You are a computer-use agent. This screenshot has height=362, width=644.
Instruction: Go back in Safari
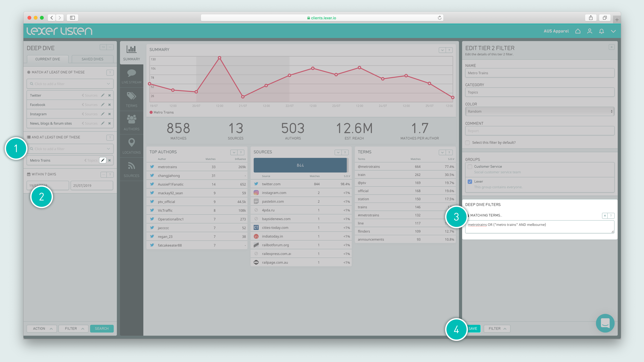coord(52,18)
